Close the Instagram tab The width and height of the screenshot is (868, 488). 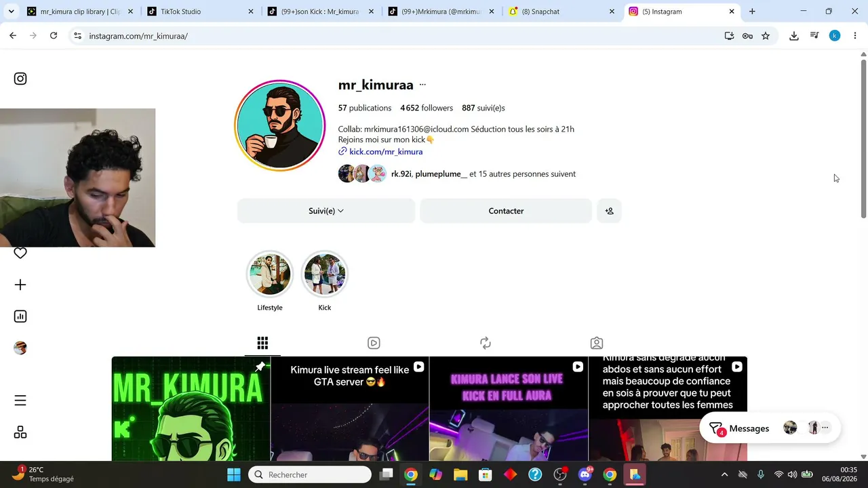point(732,12)
